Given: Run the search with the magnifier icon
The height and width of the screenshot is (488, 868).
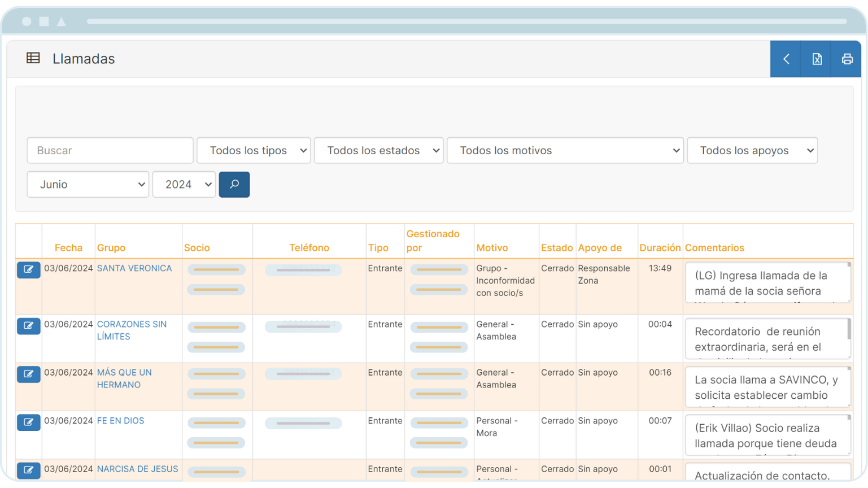Looking at the screenshot, I should point(234,184).
